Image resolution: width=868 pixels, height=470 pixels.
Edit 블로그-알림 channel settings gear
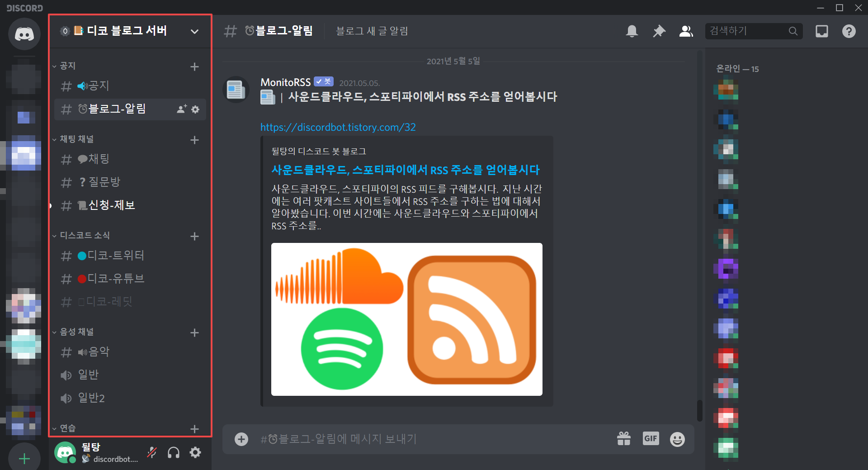click(195, 109)
